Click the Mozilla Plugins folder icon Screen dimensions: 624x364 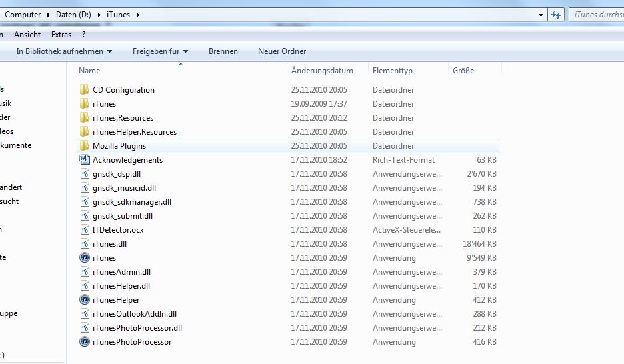pos(84,146)
